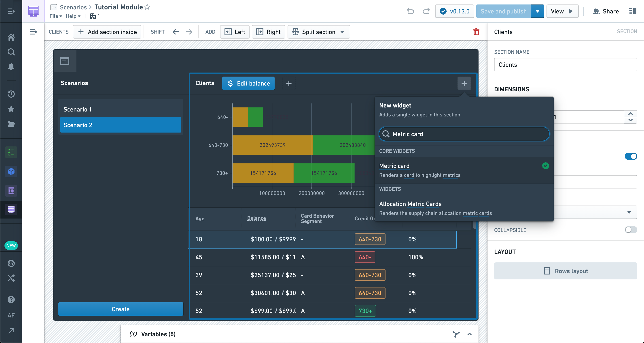The image size is (644, 343).
Task: Click the Edit balance button
Action: [x=248, y=83]
